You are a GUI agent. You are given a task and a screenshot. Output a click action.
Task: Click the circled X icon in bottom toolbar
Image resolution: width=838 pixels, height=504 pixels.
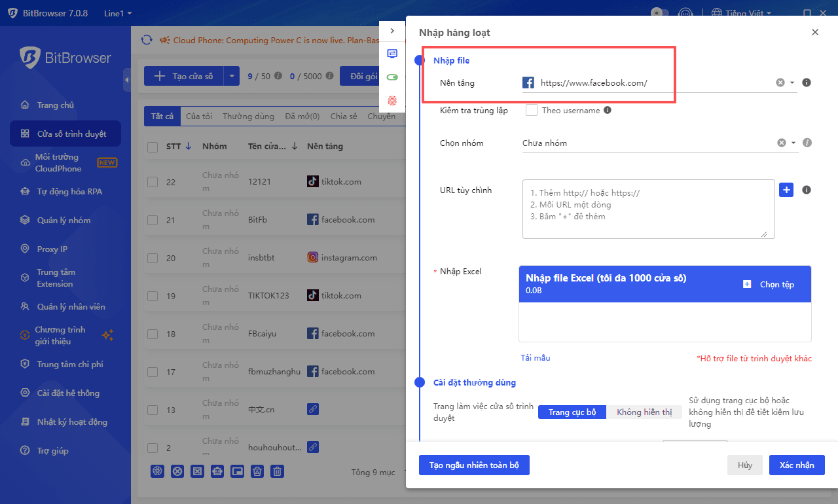[177, 471]
